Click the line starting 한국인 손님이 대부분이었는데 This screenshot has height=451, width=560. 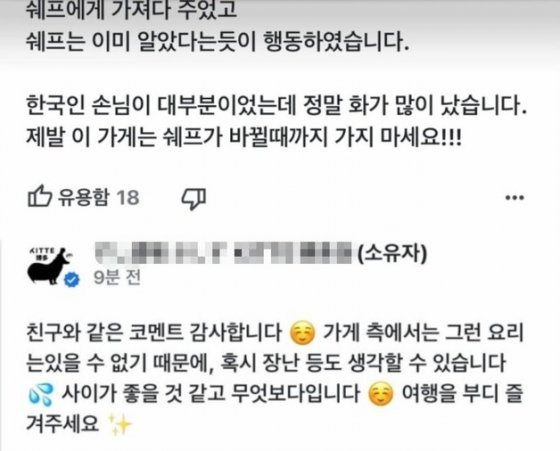pos(276,105)
